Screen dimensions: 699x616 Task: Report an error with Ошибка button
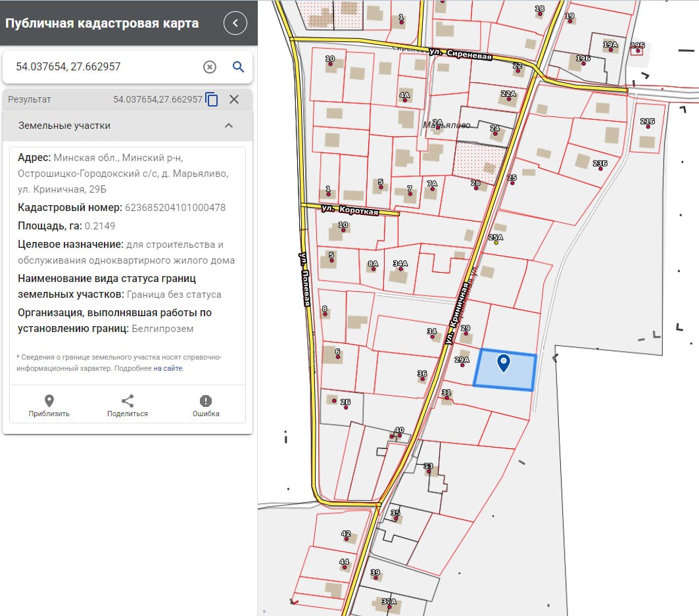point(206,406)
